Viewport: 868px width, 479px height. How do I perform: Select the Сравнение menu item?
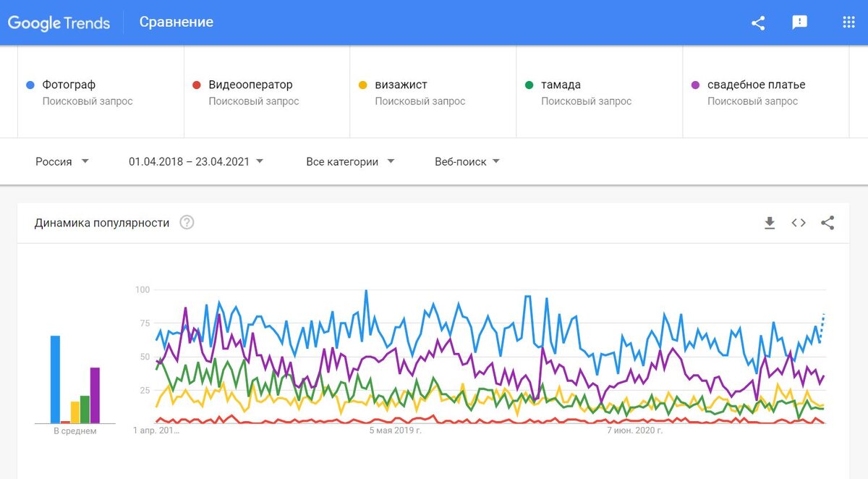pyautogui.click(x=176, y=22)
